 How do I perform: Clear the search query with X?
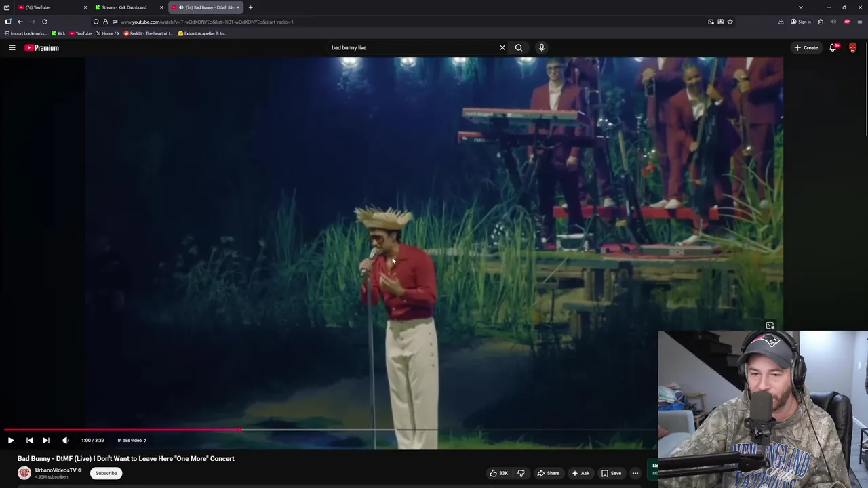point(502,47)
